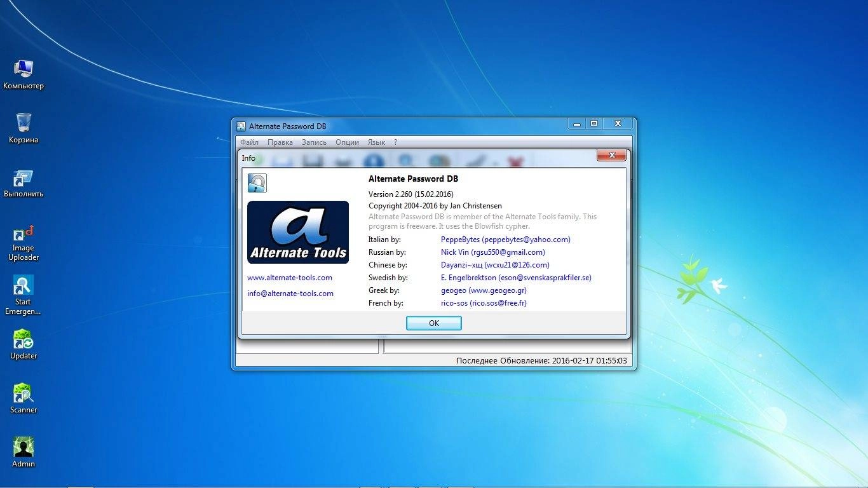
Task: Click geogeo Greek translator link
Action: click(484, 290)
